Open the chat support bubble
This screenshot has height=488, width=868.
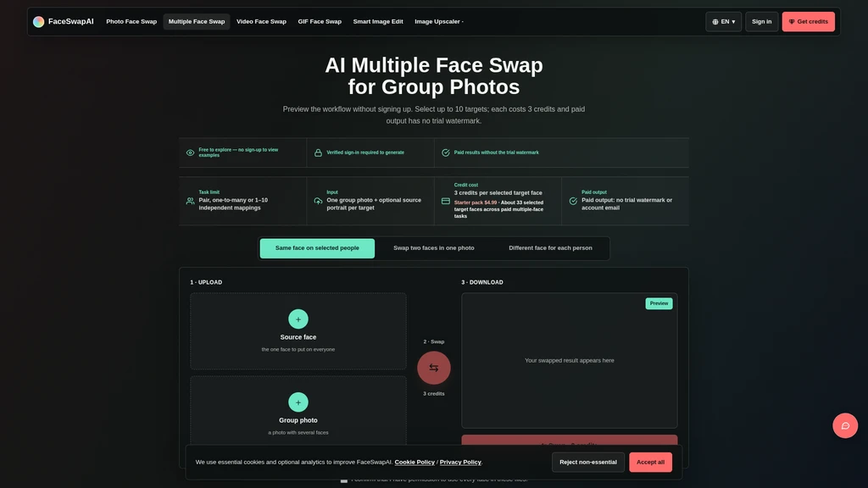[845, 425]
